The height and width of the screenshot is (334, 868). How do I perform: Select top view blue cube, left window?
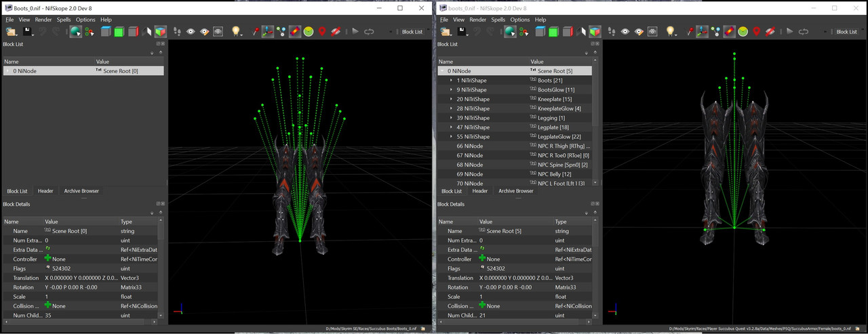tap(104, 31)
